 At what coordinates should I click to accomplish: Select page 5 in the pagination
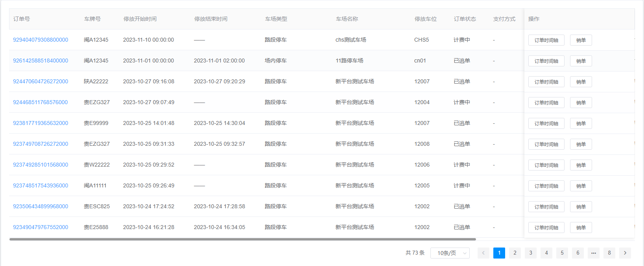pyautogui.click(x=562, y=253)
